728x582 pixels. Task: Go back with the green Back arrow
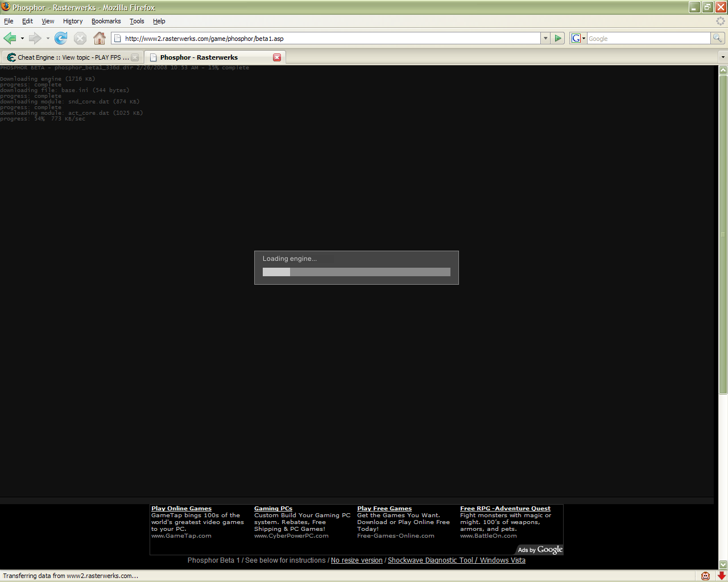point(10,38)
